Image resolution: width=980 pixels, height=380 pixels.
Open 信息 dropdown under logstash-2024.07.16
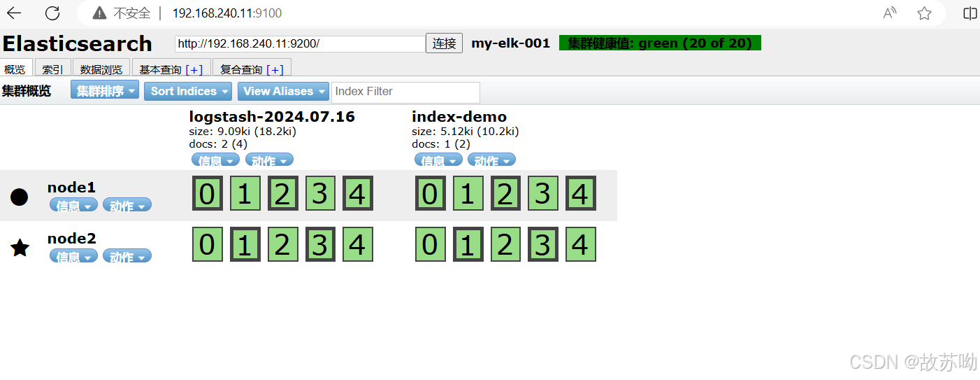tap(216, 160)
